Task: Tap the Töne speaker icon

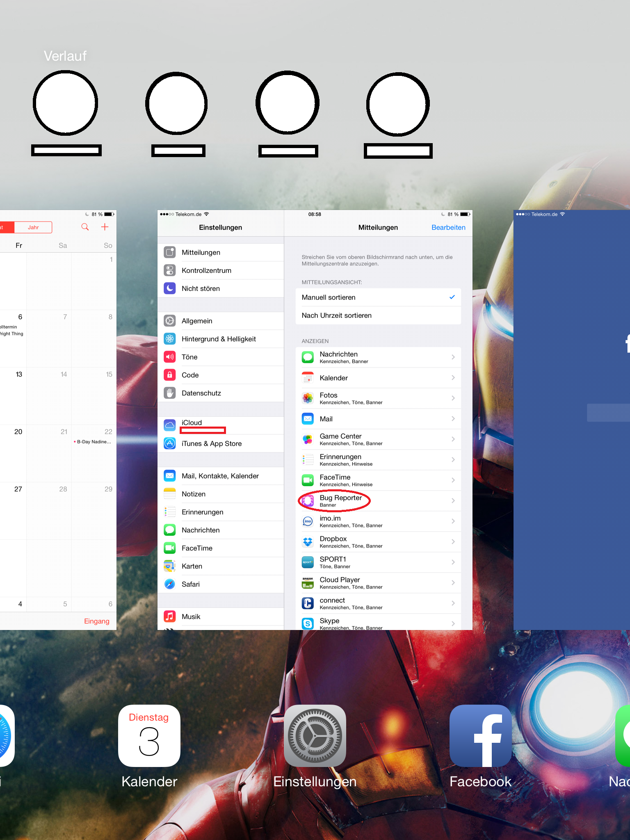Action: pos(170,357)
